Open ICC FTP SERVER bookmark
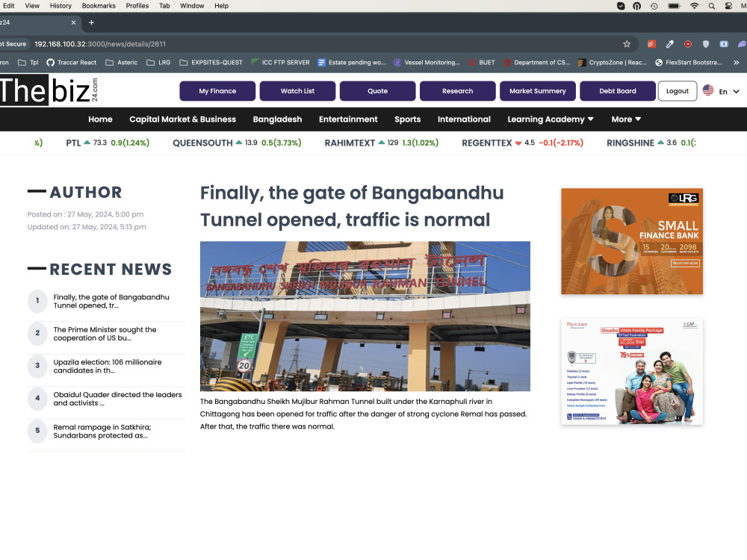Viewport: 747px width, 560px height. 280,63
